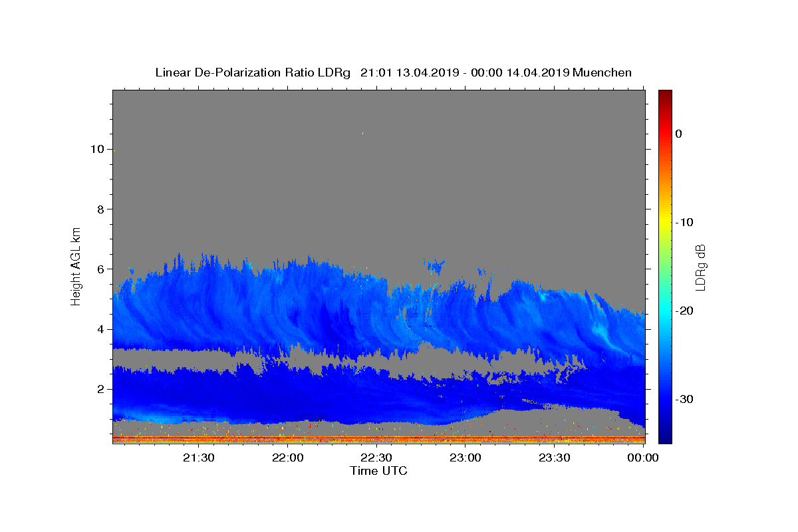Click the 21:30 time tick label
The height and width of the screenshot is (532, 798).
pos(199,458)
